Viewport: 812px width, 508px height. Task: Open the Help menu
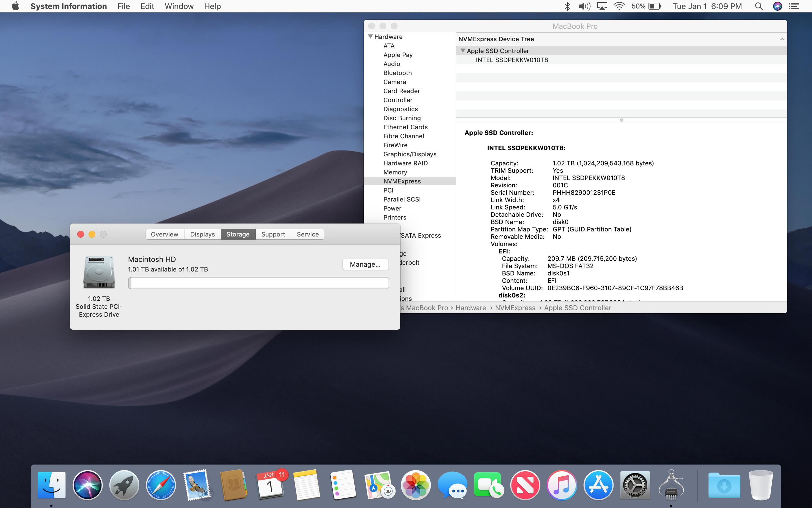[212, 6]
